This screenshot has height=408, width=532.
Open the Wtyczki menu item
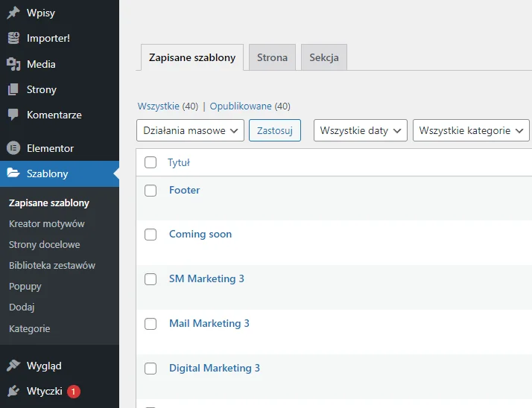[x=60, y=391]
